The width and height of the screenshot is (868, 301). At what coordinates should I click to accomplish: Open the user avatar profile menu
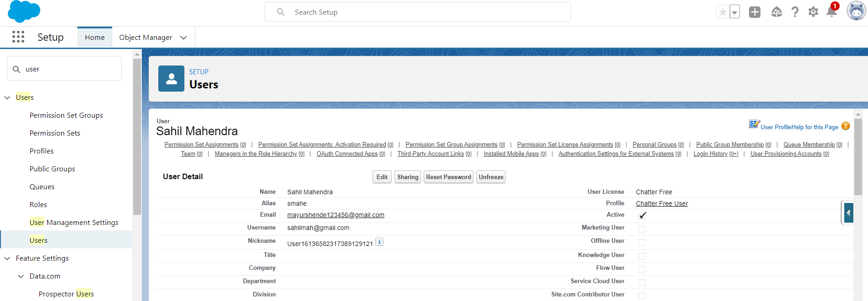(856, 11)
